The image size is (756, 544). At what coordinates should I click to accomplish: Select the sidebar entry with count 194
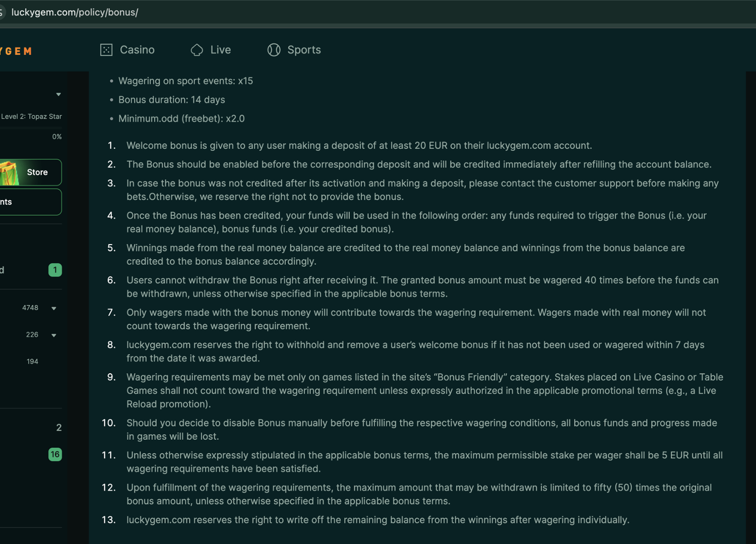coord(32,361)
